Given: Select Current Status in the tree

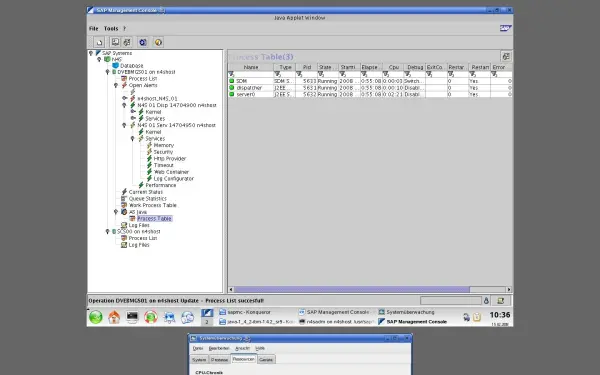Looking at the screenshot, I should pos(145,192).
